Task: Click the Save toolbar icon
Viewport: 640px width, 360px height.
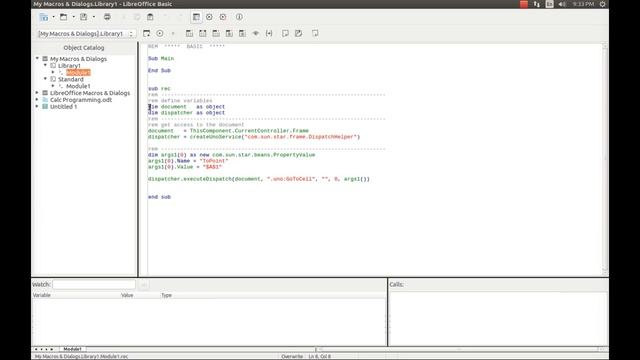Action: [84, 17]
